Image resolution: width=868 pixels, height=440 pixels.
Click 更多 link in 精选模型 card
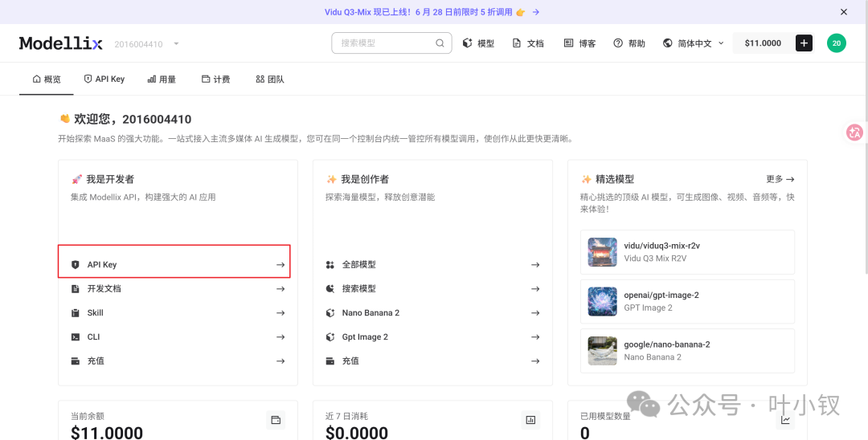coord(780,179)
